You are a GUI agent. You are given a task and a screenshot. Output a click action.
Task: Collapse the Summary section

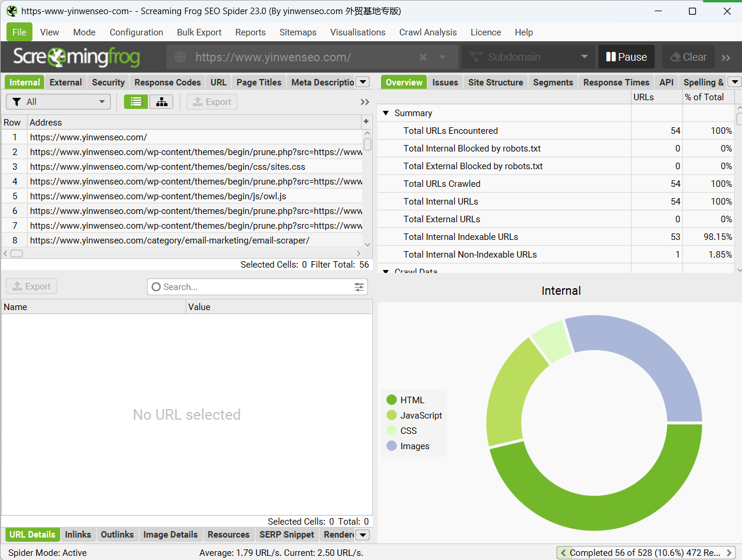click(386, 113)
